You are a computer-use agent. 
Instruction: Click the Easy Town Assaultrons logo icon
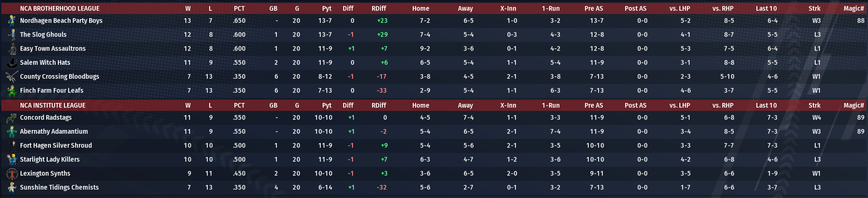(x=12, y=48)
